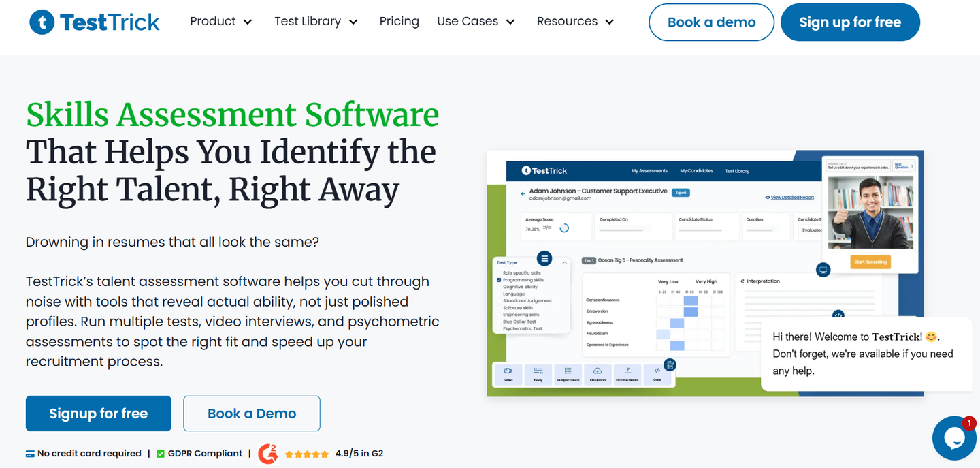This screenshot has width=980, height=468.
Task: Click the candidate video thumbnail
Action: tap(870, 213)
